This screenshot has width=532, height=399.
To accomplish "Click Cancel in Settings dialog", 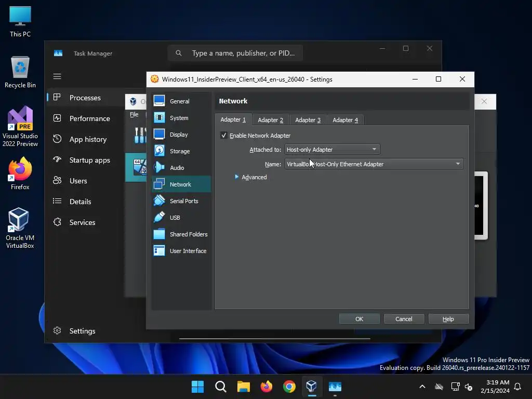I will 404,319.
